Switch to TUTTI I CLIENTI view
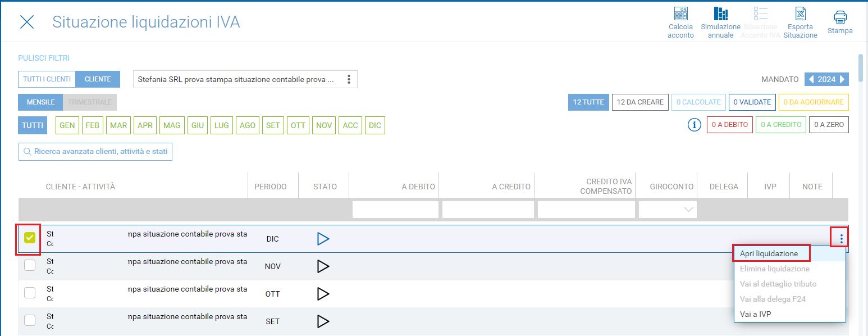This screenshot has width=868, height=336. coord(47,79)
